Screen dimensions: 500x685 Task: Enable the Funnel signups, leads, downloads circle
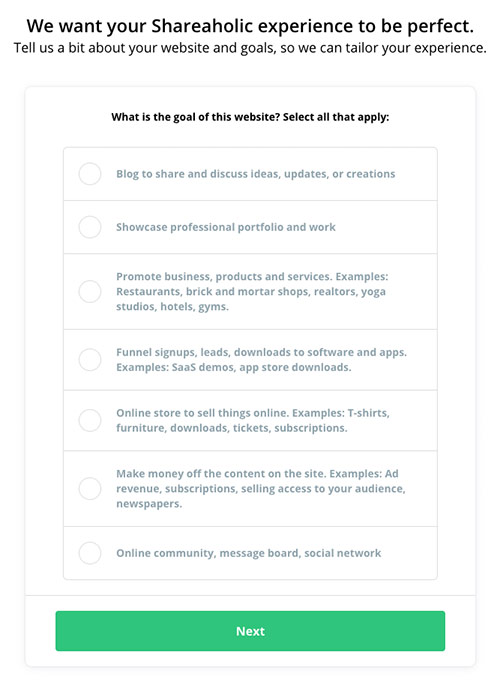[x=90, y=360]
